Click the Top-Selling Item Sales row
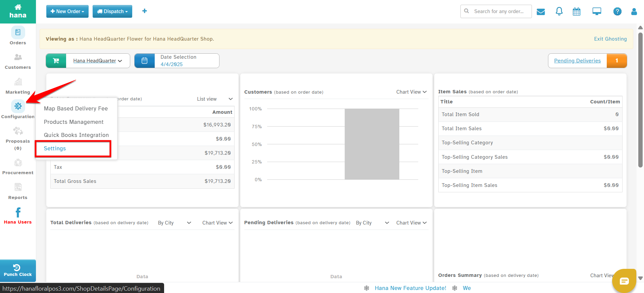This screenshot has width=644, height=293. (530, 185)
